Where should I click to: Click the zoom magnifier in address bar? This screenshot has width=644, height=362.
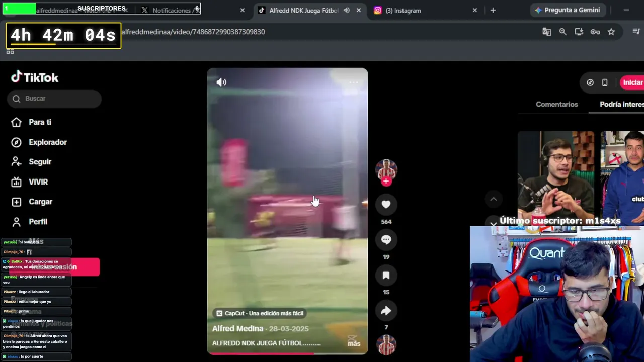[562, 32]
